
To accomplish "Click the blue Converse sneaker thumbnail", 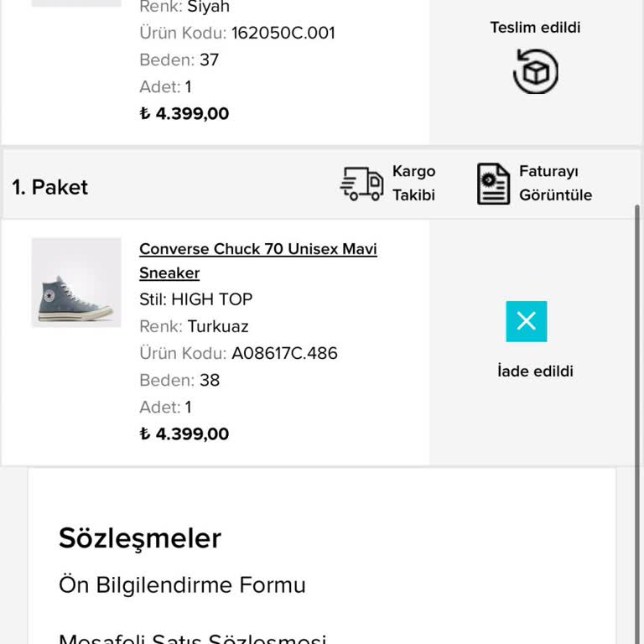I will [x=76, y=283].
